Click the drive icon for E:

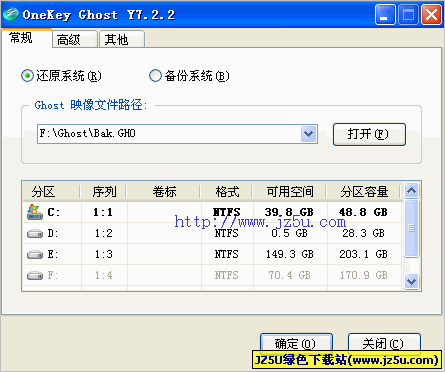tap(35, 255)
